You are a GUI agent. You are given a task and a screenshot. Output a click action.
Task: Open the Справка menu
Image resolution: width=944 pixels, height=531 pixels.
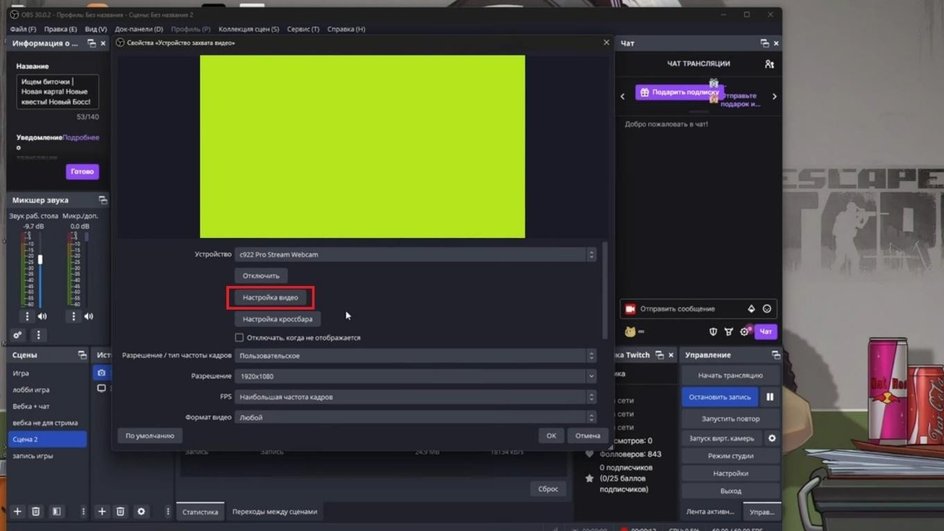(x=346, y=29)
